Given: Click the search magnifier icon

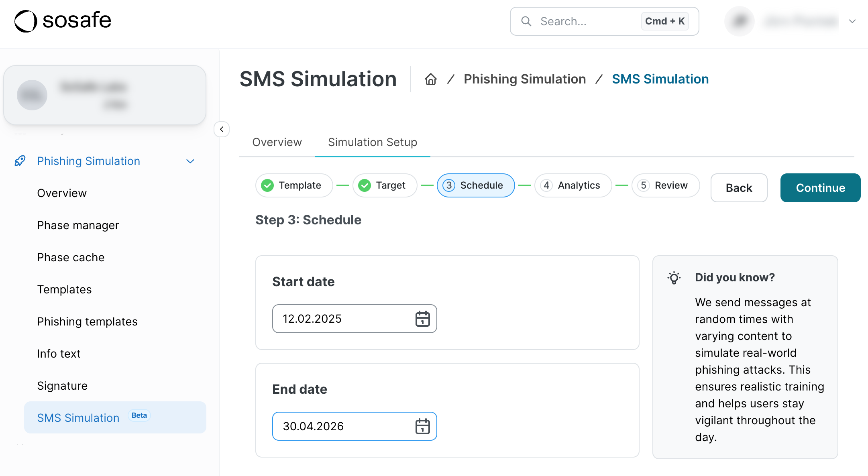Looking at the screenshot, I should 526,21.
